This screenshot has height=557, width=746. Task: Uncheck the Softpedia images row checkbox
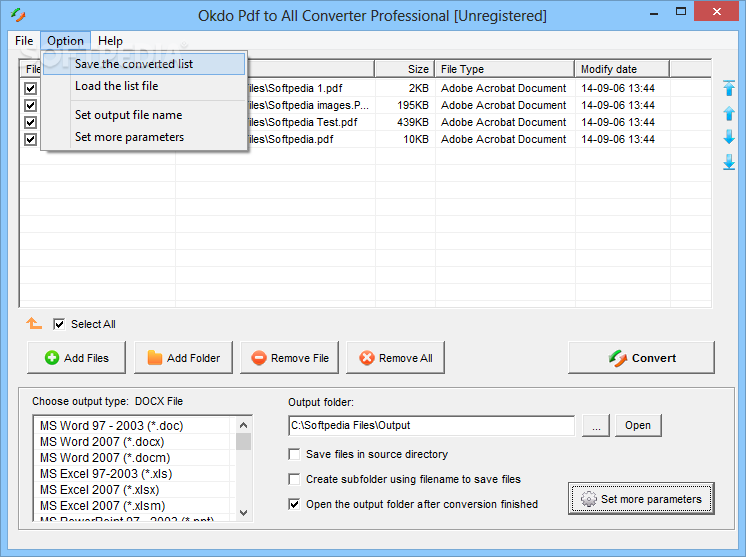pos(30,105)
